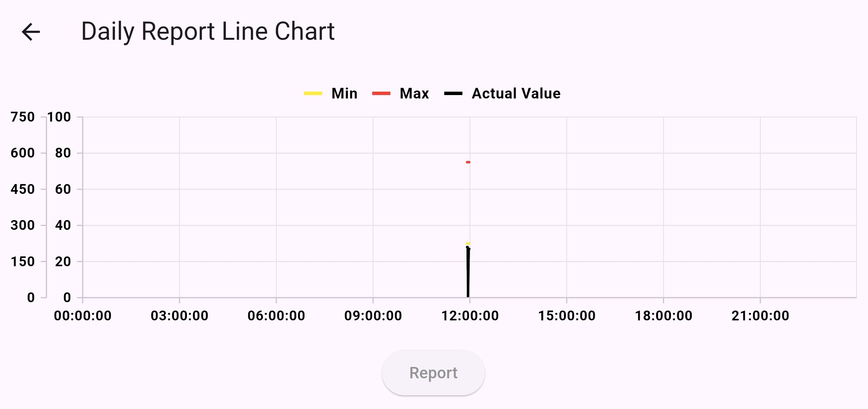Click the black Actual Value legend swatch
This screenshot has height=409, width=868.
(453, 94)
